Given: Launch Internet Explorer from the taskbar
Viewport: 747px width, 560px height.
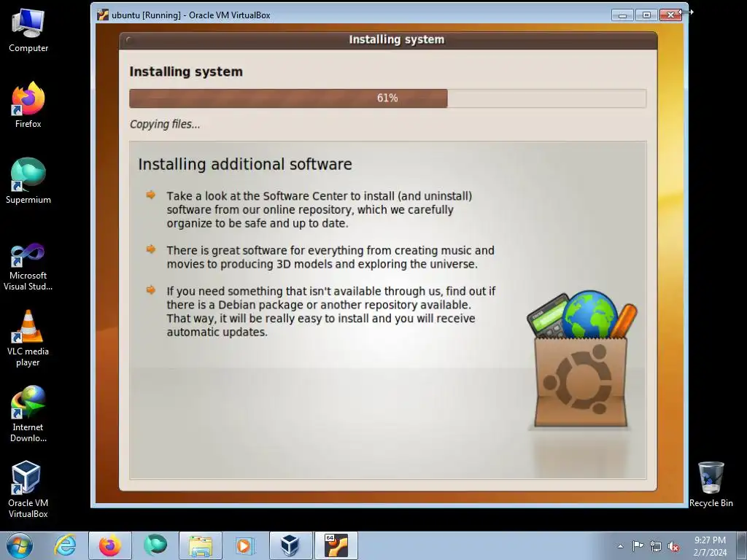Looking at the screenshot, I should pos(65,545).
